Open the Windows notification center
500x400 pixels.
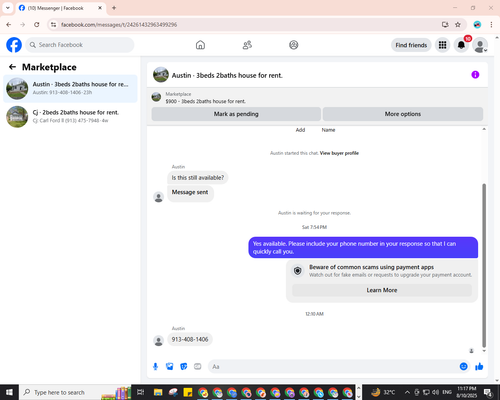coord(488,393)
